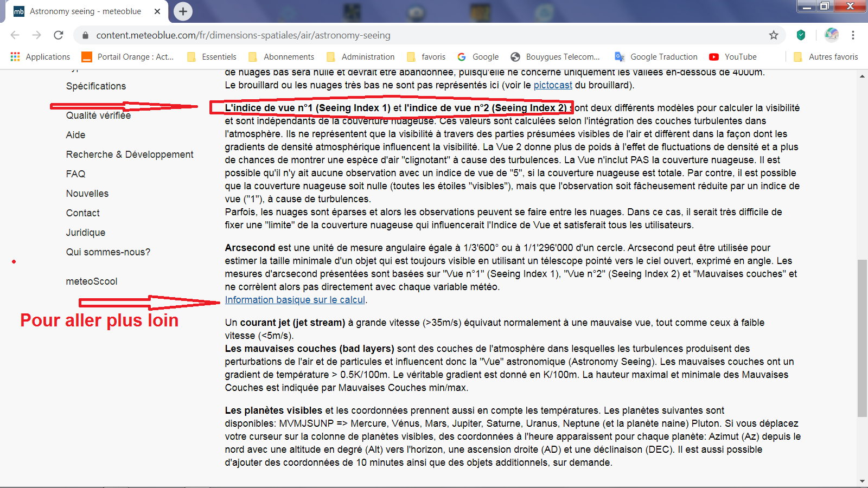Viewport: 868px width, 488px height.
Task: Bookmark this page with the star icon
Action: pyautogui.click(x=774, y=35)
